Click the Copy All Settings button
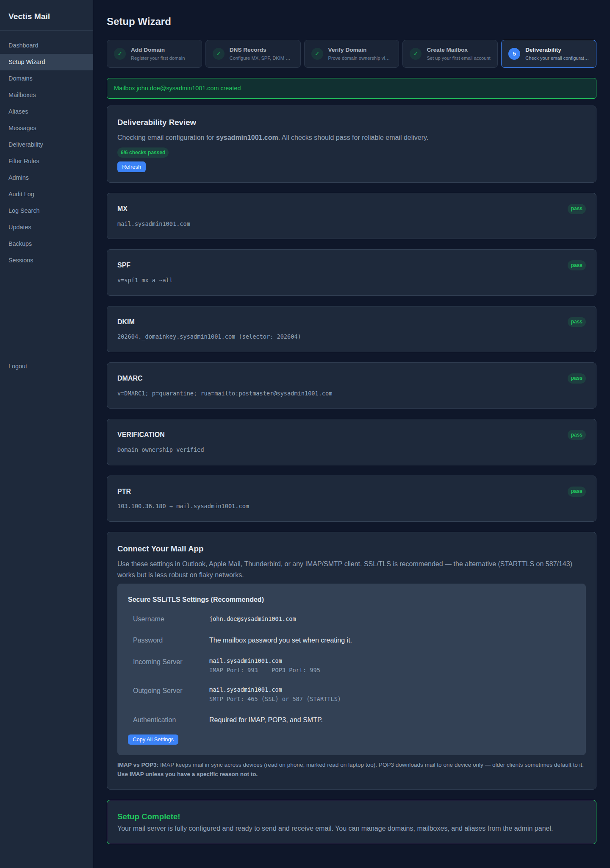Image resolution: width=610 pixels, height=868 pixels. [153, 740]
